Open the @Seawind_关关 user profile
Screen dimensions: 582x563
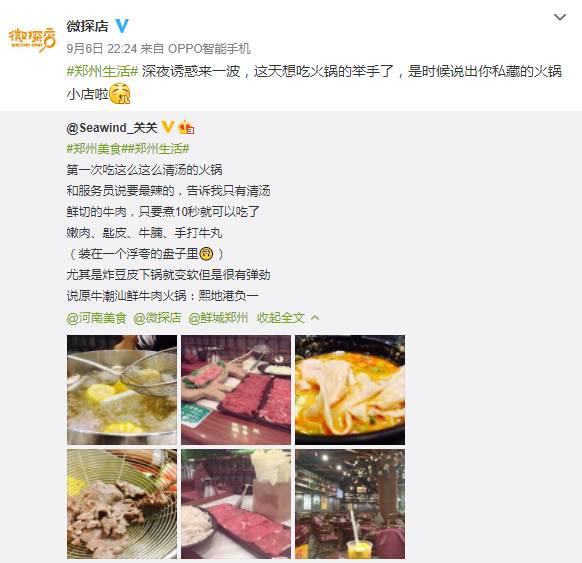(x=112, y=128)
